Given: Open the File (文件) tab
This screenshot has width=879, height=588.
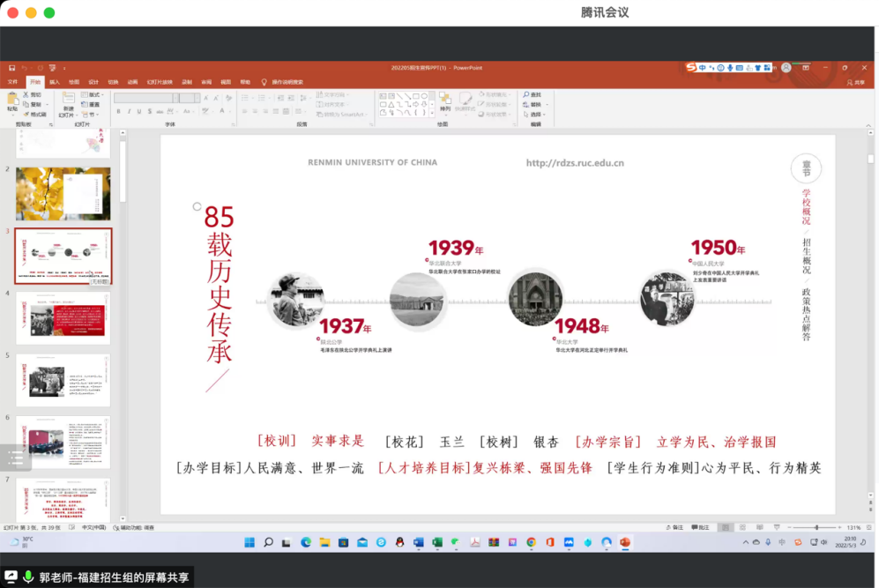Looking at the screenshot, I should [13, 82].
